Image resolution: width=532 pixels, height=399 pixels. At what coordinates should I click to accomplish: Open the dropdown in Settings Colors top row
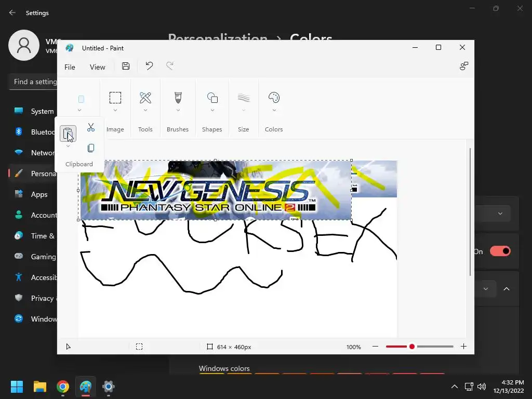tap(493, 214)
